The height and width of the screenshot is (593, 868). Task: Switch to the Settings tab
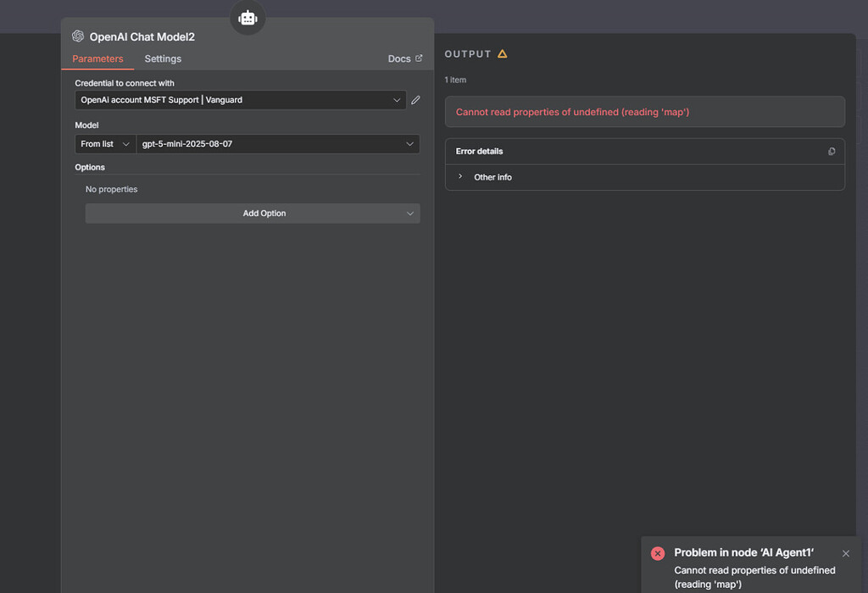[x=162, y=58]
